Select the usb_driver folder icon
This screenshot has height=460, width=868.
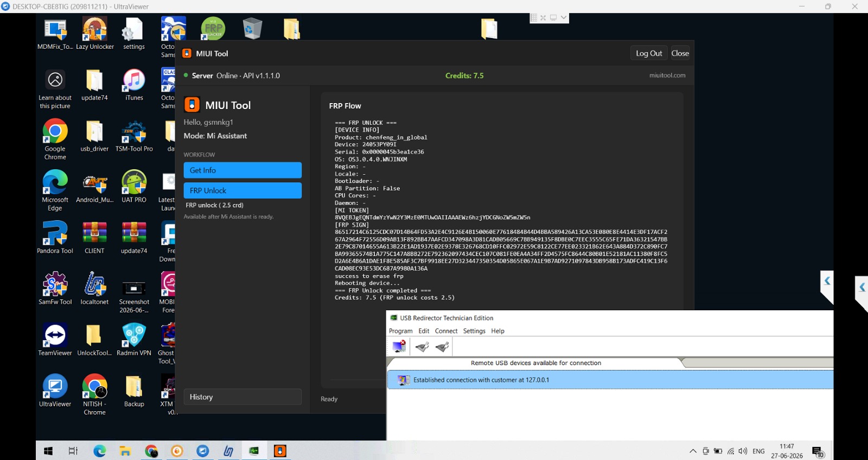94,136
